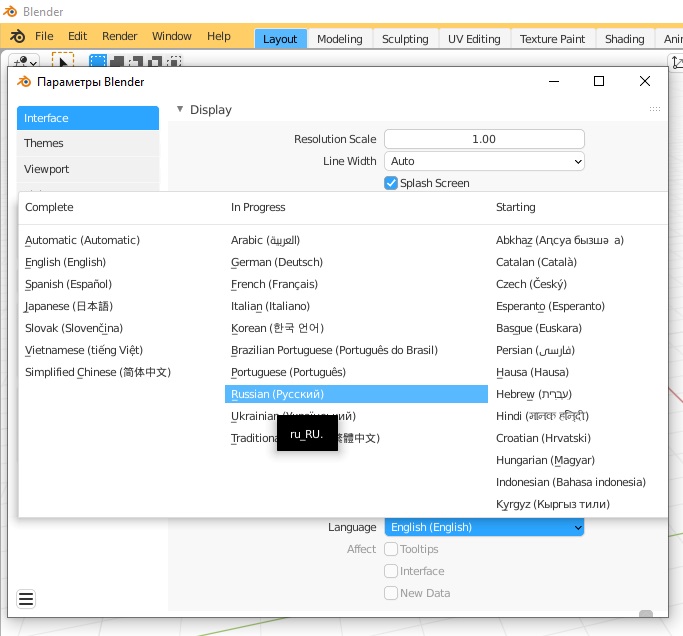
Task: Choose Slovak (Slovenčina) language
Action: click(x=74, y=328)
